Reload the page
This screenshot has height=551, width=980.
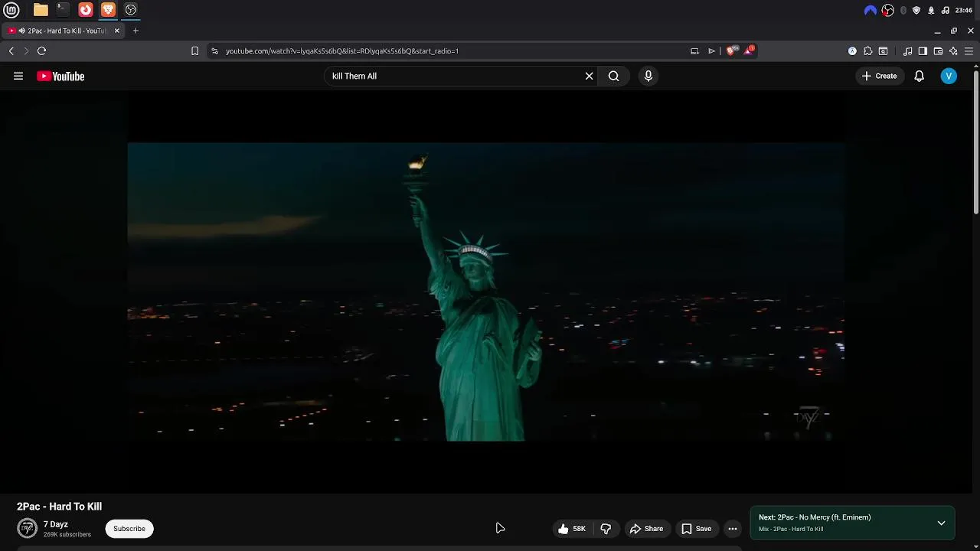tap(41, 51)
